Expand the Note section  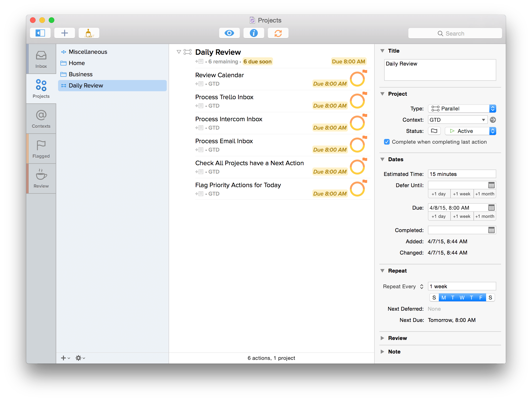click(x=383, y=352)
